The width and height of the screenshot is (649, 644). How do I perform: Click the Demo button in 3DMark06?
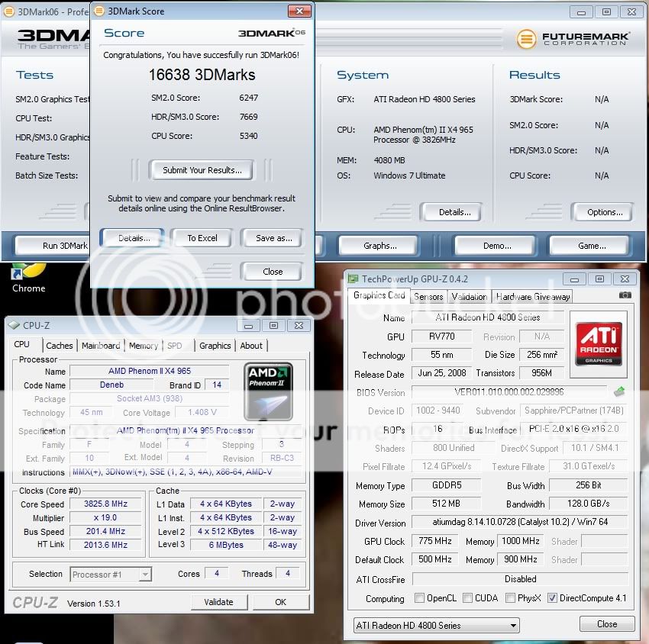coord(497,246)
